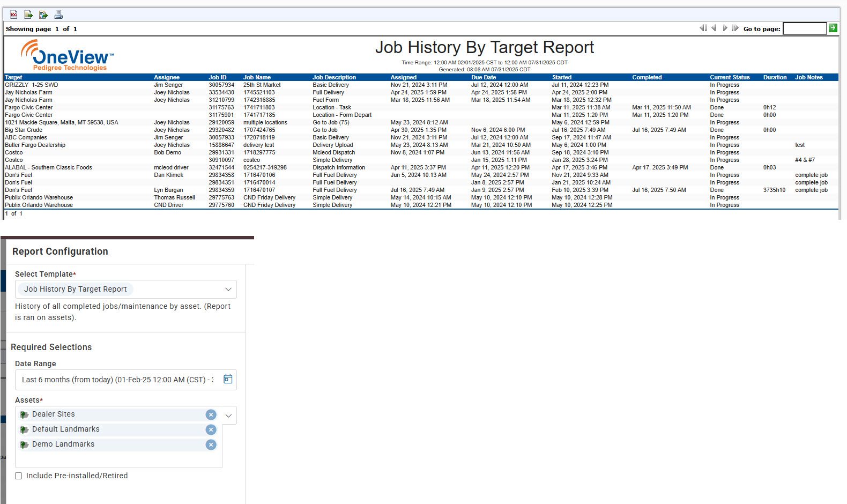The height and width of the screenshot is (504, 847).
Task: Click the Current Status column header
Action: click(x=730, y=77)
